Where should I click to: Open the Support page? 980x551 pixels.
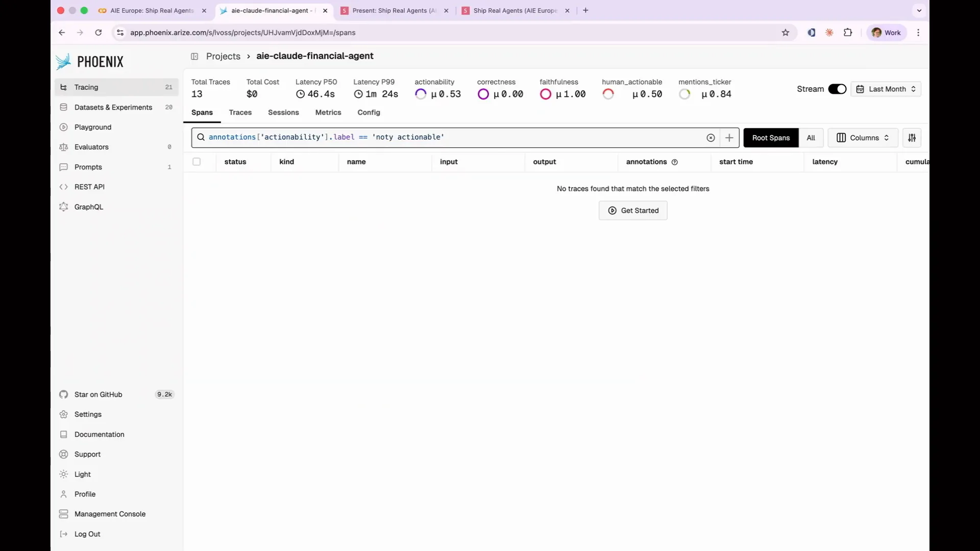coord(116,454)
